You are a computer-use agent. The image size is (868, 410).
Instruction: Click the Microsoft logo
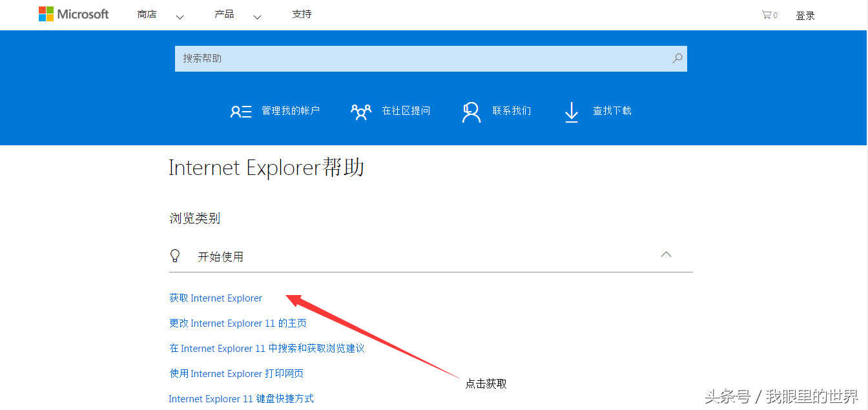74,14
